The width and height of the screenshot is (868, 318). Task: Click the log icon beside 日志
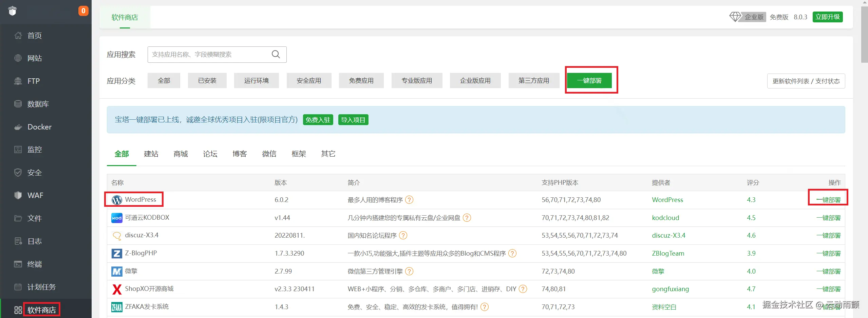18,241
